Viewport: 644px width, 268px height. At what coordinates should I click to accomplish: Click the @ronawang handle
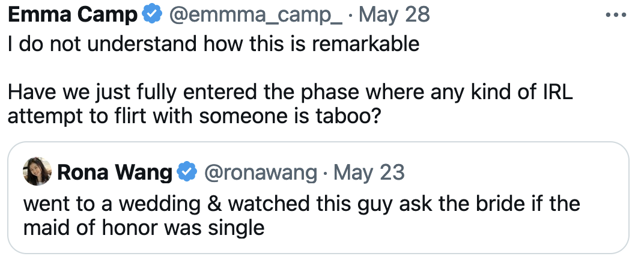click(x=260, y=173)
